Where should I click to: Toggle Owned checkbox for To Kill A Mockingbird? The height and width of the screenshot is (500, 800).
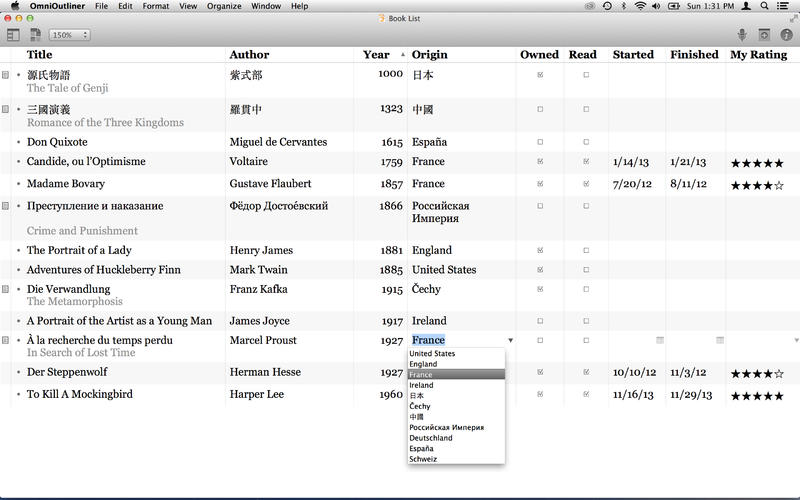tap(540, 395)
